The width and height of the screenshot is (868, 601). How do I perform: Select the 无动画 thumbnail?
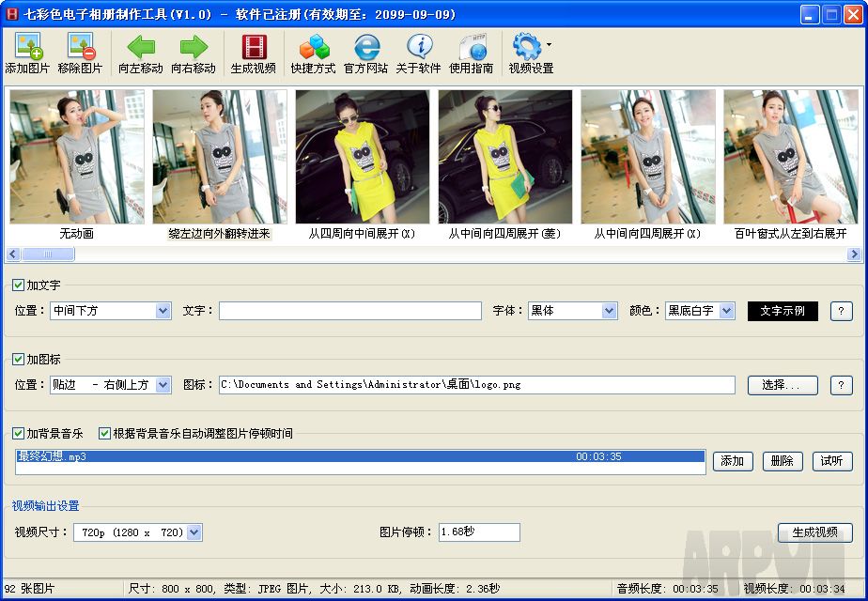pyautogui.click(x=77, y=157)
